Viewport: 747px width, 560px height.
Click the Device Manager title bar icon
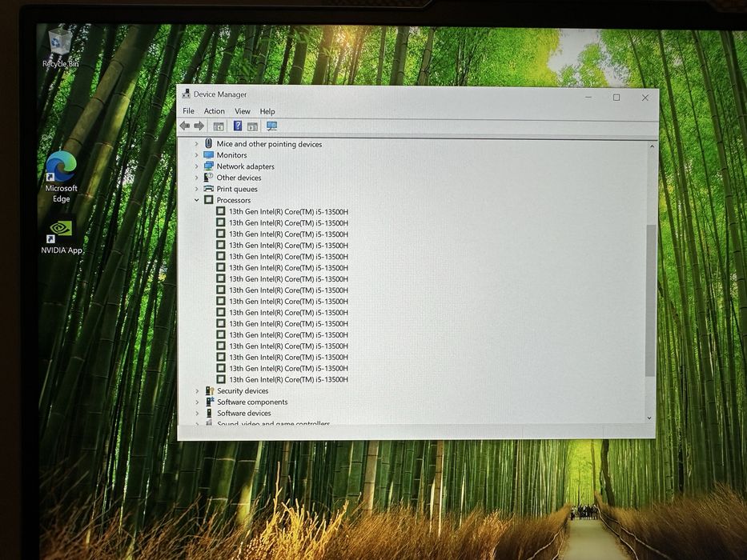point(186,94)
